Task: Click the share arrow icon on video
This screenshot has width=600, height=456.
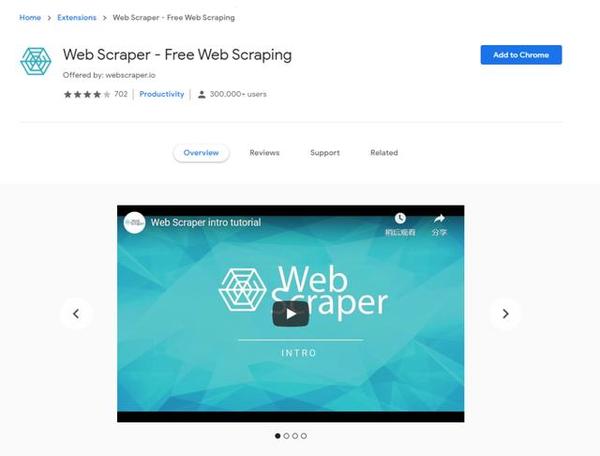Action: (439, 218)
